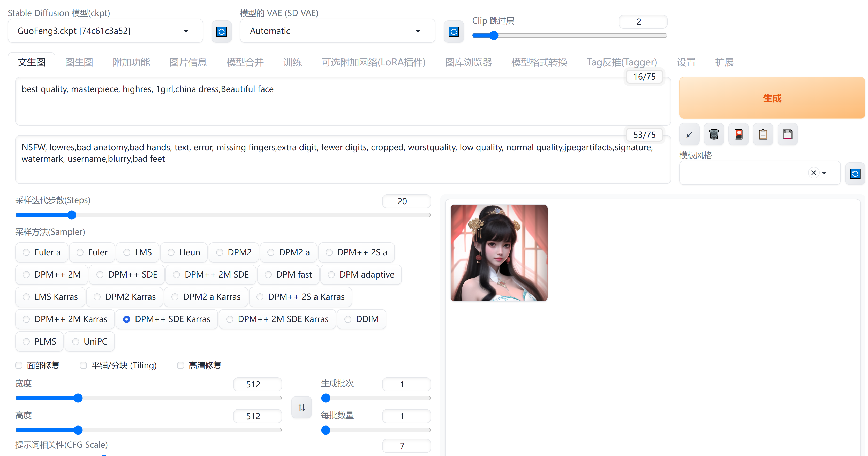Click the red card extra networks icon
Image resolution: width=868 pixels, height=456 pixels.
pos(738,134)
